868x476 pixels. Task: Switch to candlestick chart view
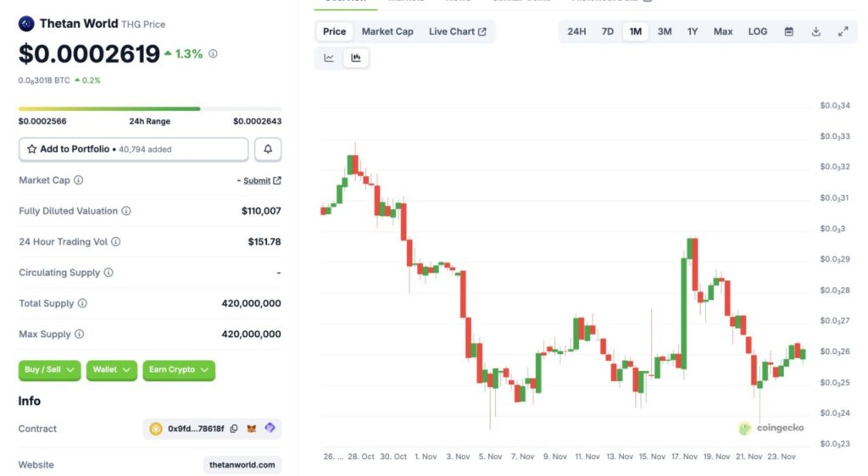356,58
